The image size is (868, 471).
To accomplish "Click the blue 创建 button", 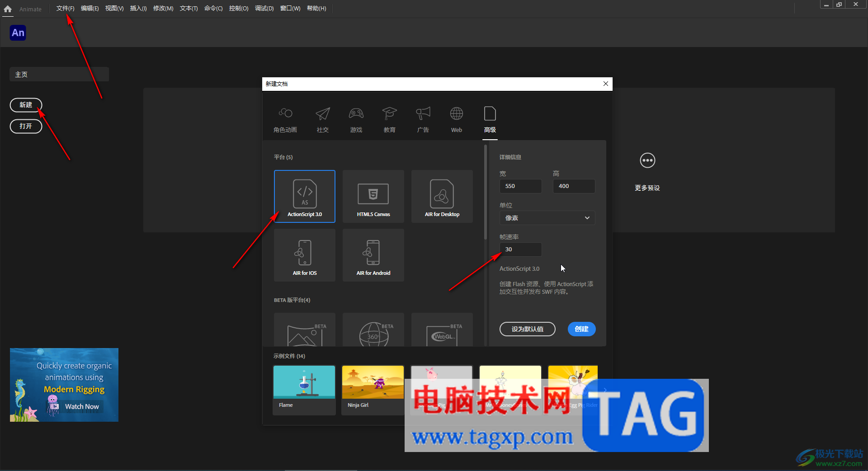I will pyautogui.click(x=581, y=329).
